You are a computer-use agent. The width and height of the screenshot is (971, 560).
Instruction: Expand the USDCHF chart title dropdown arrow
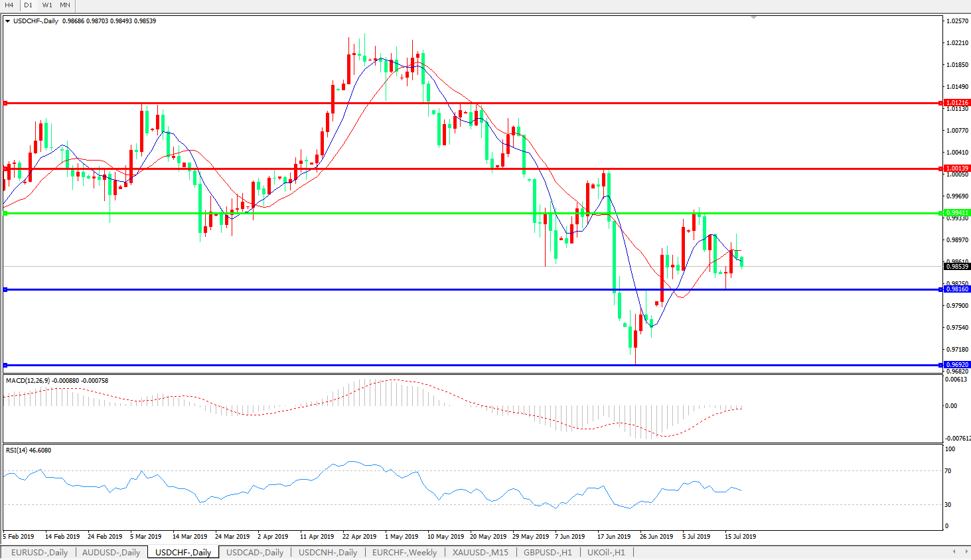(x=8, y=21)
